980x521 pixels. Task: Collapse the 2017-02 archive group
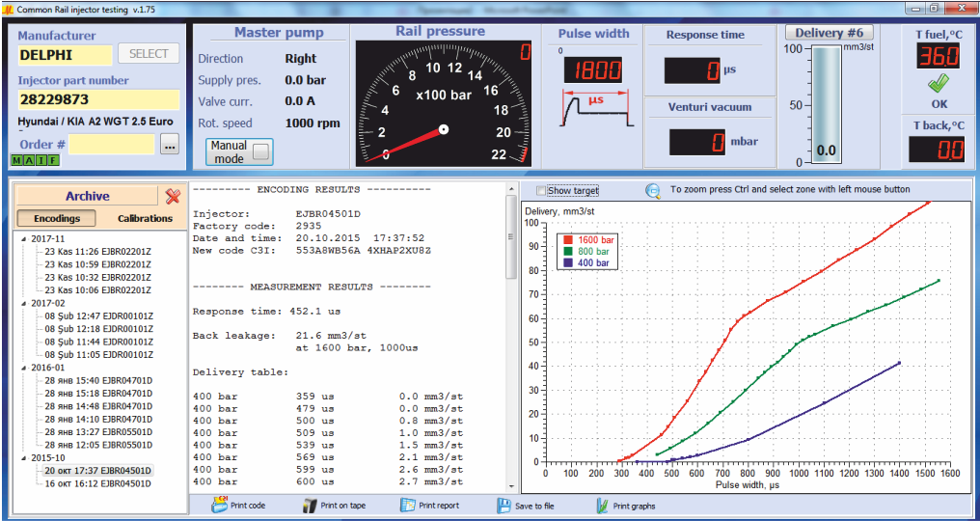point(24,303)
